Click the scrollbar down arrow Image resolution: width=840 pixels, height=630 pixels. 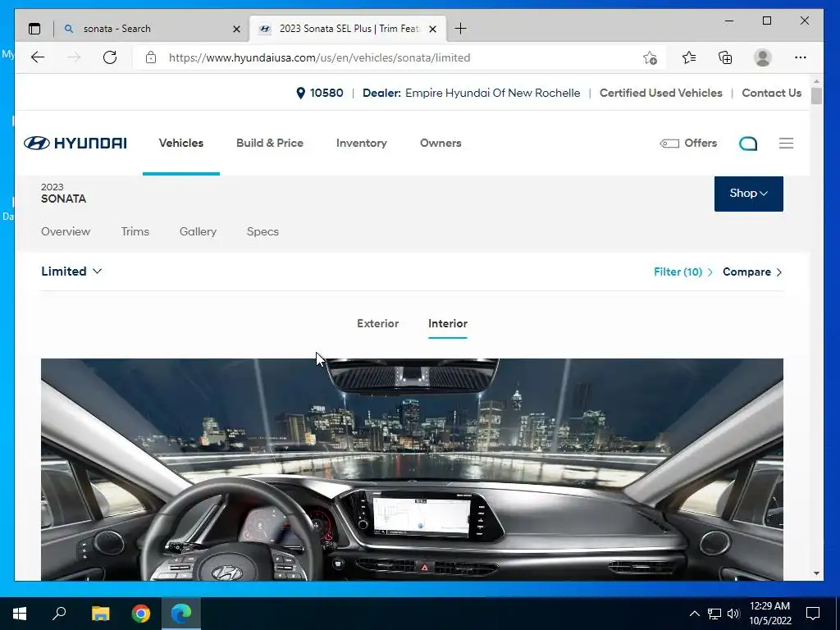(x=816, y=573)
